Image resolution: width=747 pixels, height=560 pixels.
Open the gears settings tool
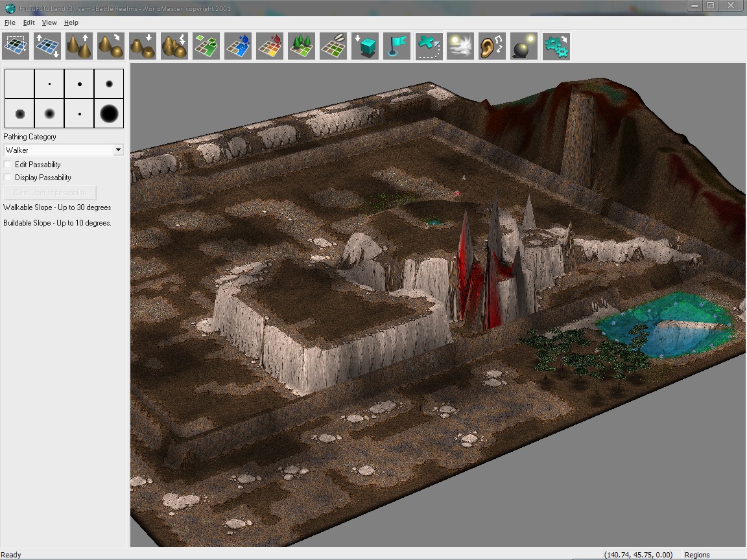[556, 46]
